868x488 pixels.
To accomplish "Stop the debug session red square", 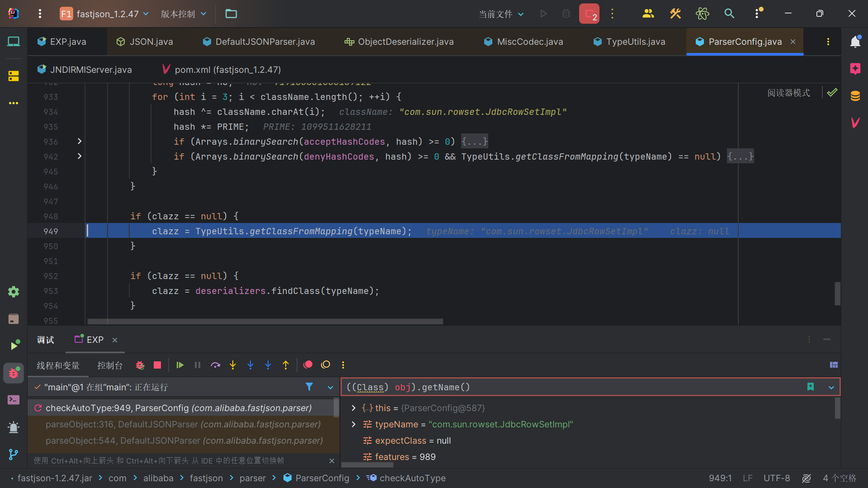I will (157, 365).
